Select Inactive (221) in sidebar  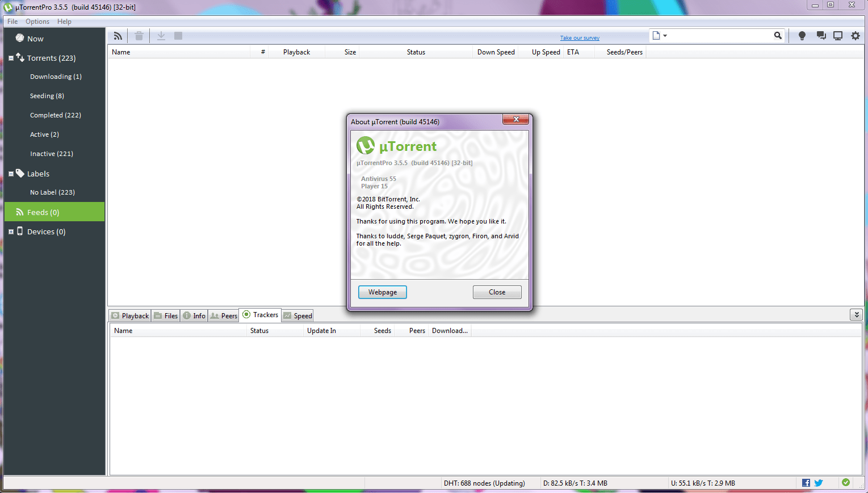(51, 154)
